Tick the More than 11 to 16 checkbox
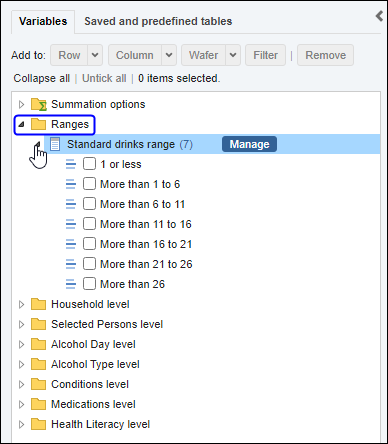 [x=89, y=224]
